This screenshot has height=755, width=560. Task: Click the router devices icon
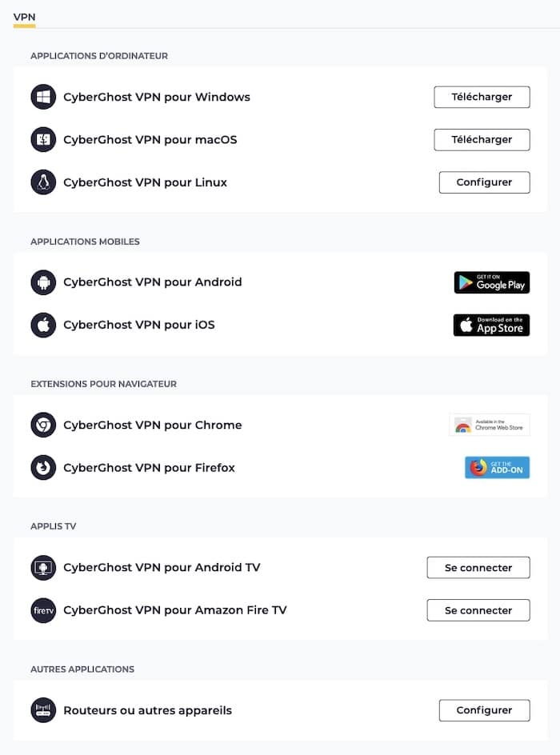tap(43, 710)
